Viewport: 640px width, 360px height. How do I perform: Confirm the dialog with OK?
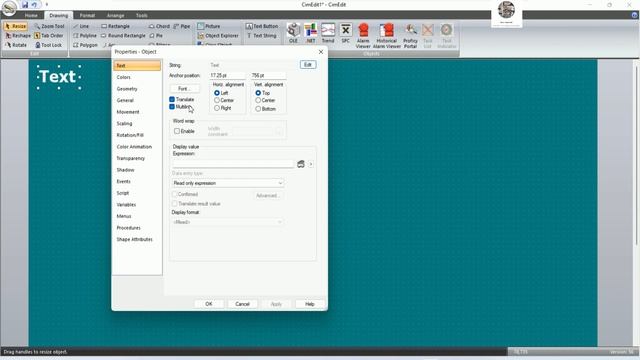pyautogui.click(x=209, y=304)
